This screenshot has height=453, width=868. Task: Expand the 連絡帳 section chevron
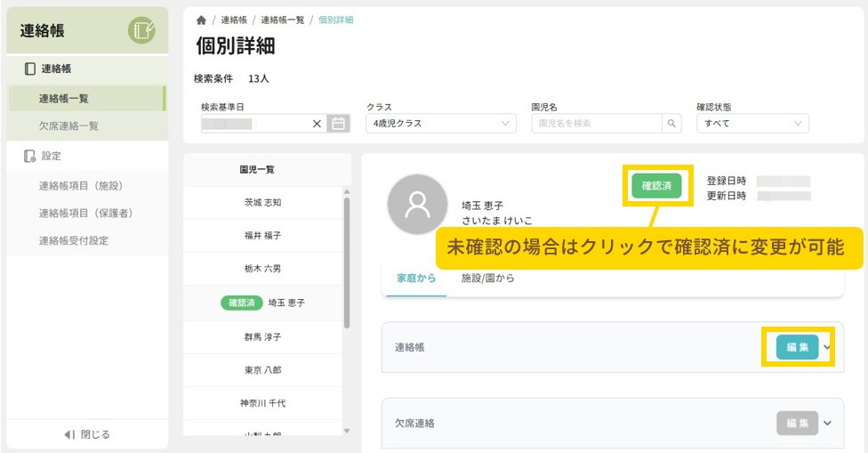point(828,347)
